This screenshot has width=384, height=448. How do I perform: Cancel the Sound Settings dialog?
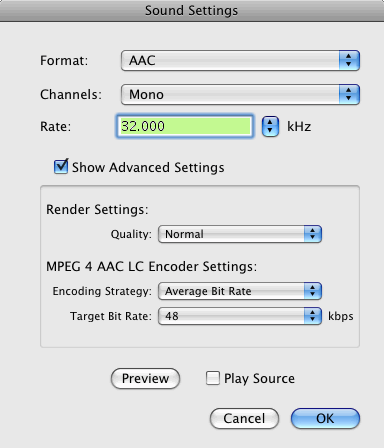pyautogui.click(x=244, y=418)
